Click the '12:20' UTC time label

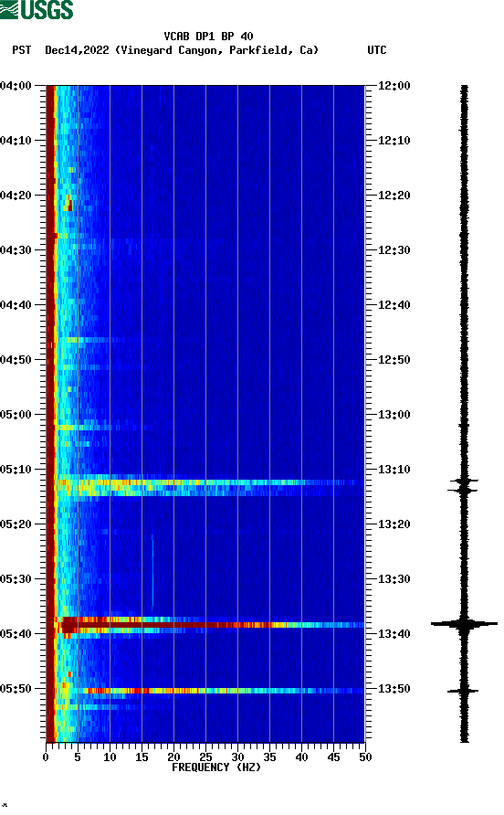click(394, 196)
